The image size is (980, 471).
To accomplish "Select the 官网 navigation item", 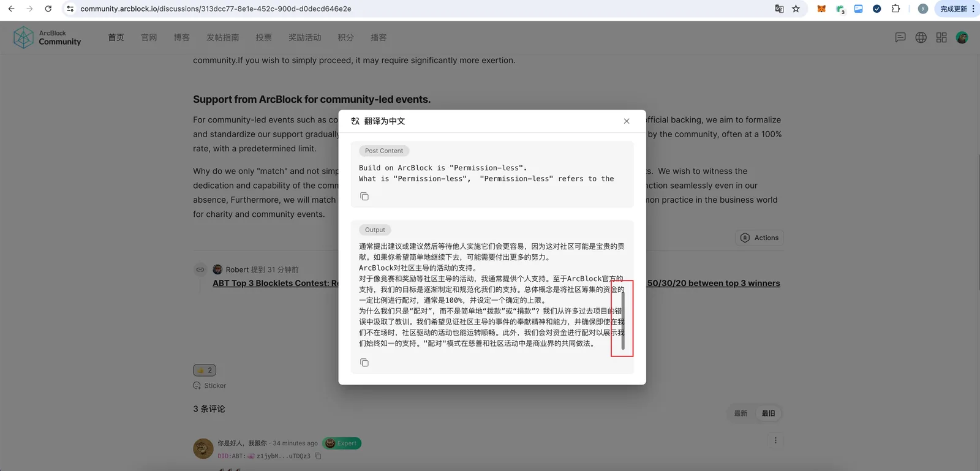I will coord(149,37).
